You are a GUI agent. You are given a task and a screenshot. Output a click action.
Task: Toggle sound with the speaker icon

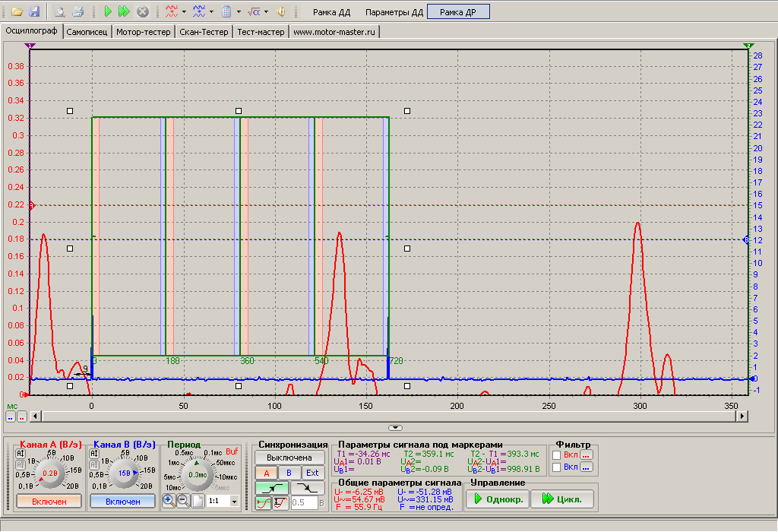pos(281,11)
